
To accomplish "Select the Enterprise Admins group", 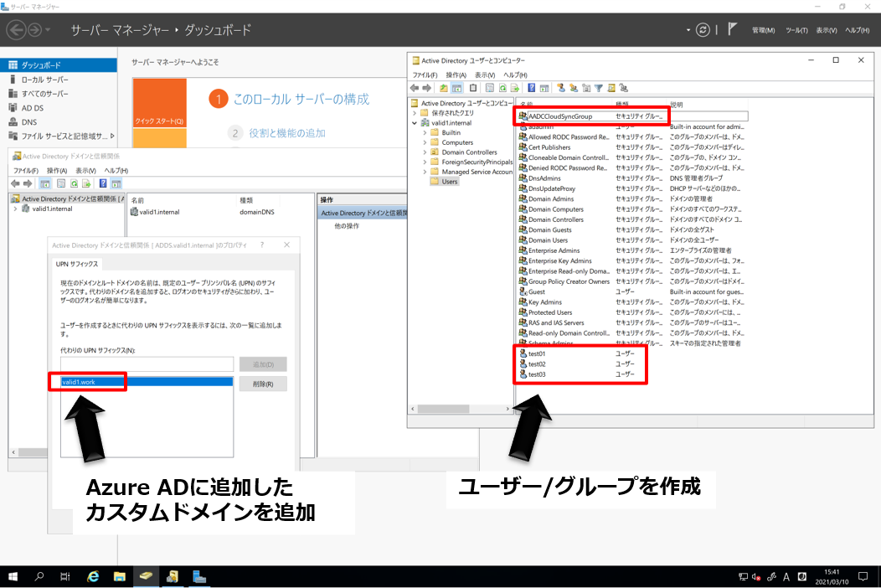I will coord(554,250).
